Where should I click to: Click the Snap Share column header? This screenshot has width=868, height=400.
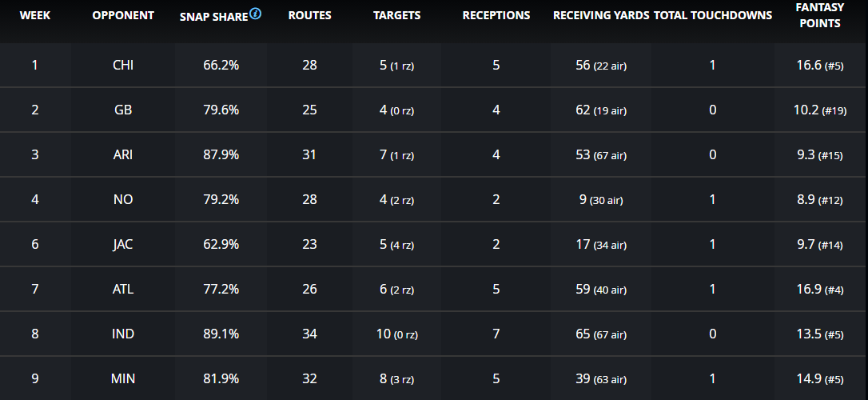tap(213, 17)
